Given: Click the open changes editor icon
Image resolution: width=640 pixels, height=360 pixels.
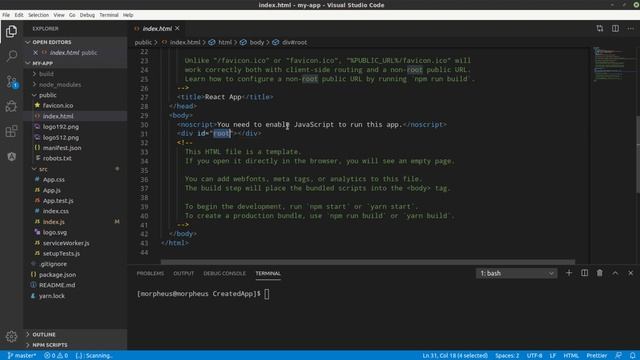Looking at the screenshot, I should [600, 28].
